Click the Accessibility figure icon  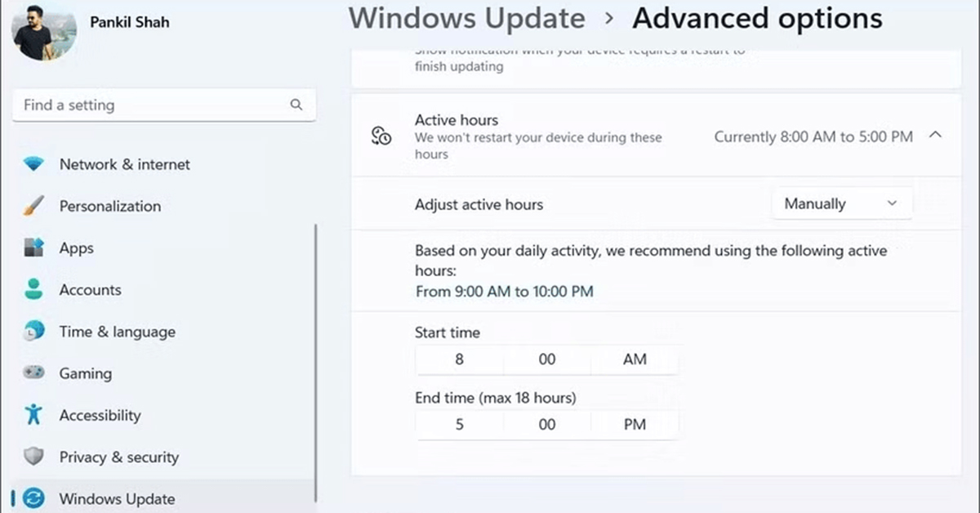coord(34,415)
